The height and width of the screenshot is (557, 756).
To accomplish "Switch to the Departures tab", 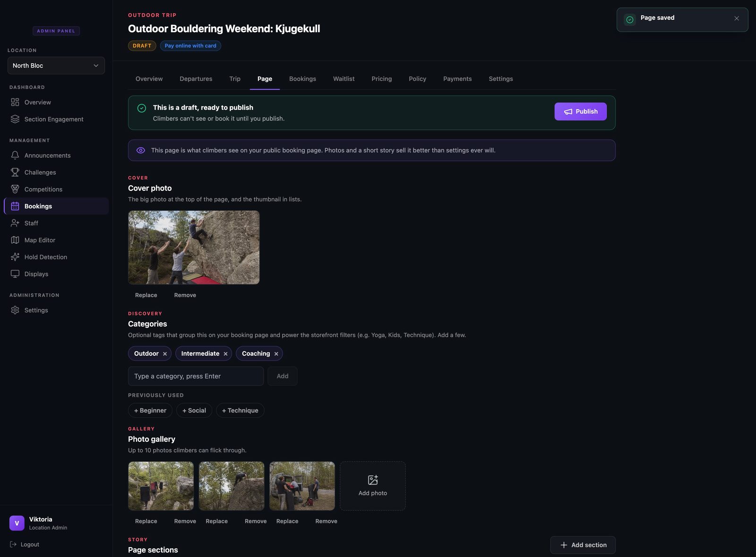I will (x=196, y=79).
